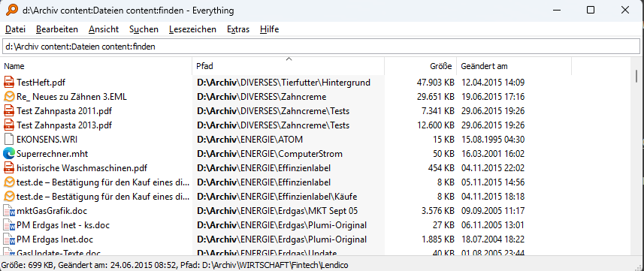Click the Everything magnifier app icon
The width and height of the screenshot is (644, 271).
pos(12,11)
